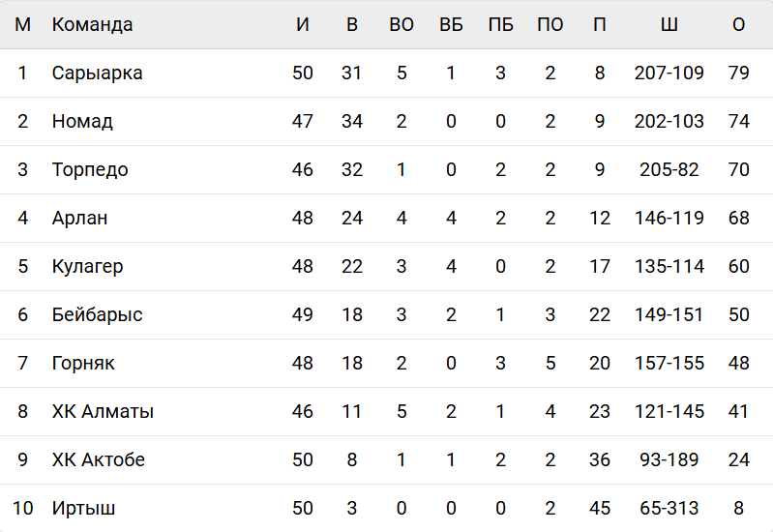Open the Номад team link
The image size is (773, 532).
point(82,121)
